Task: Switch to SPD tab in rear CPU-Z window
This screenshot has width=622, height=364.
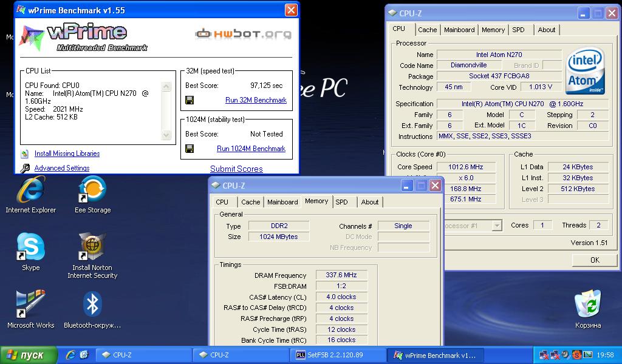Action: pos(518,30)
